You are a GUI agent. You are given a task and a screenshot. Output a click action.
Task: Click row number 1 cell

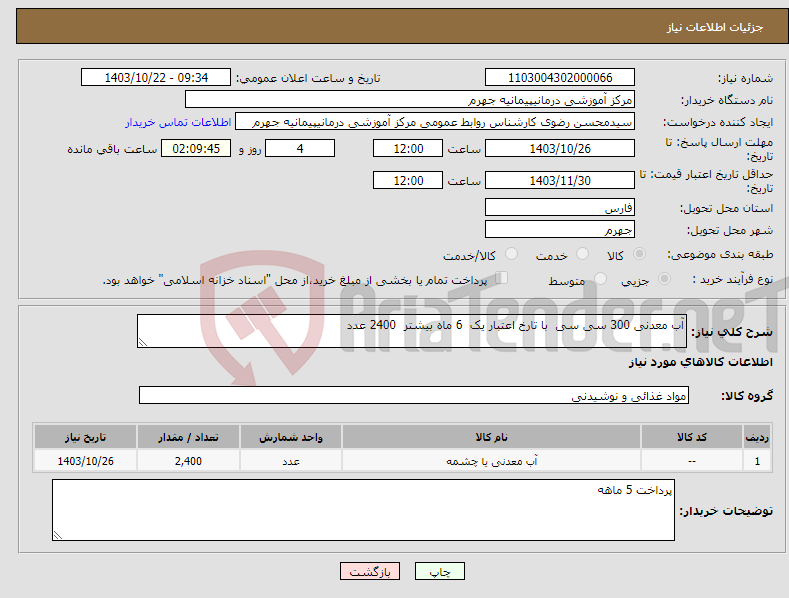pos(757,461)
